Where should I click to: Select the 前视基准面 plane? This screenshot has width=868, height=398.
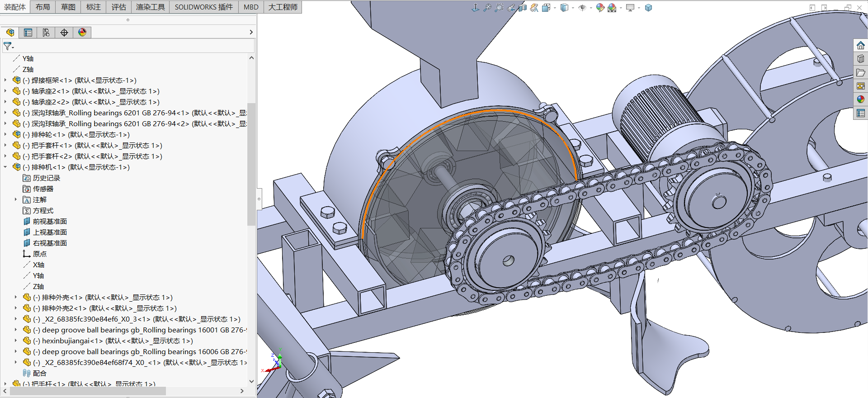[45, 221]
